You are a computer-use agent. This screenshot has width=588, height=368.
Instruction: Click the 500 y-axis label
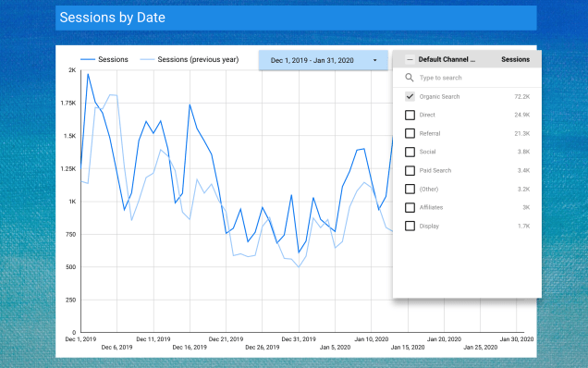pyautogui.click(x=70, y=267)
